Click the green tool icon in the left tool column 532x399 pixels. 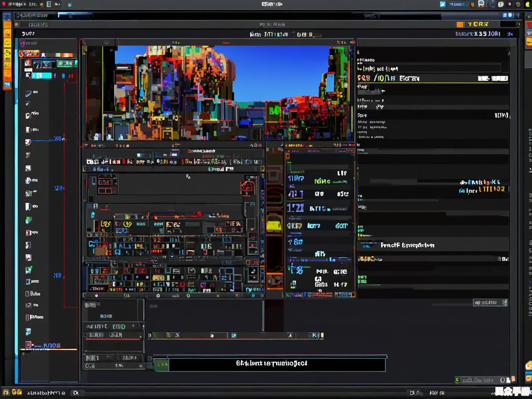[28, 270]
